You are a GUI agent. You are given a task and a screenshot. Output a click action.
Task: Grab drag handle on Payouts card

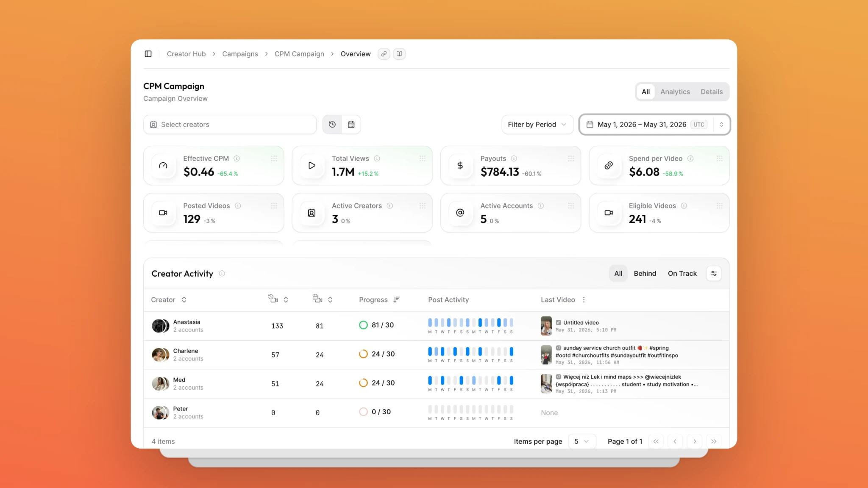[x=571, y=158]
